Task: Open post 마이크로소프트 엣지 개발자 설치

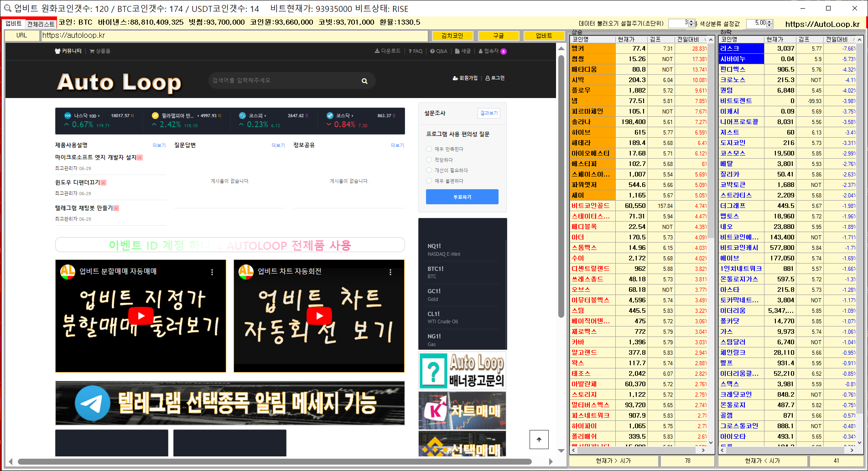Action: [96, 157]
